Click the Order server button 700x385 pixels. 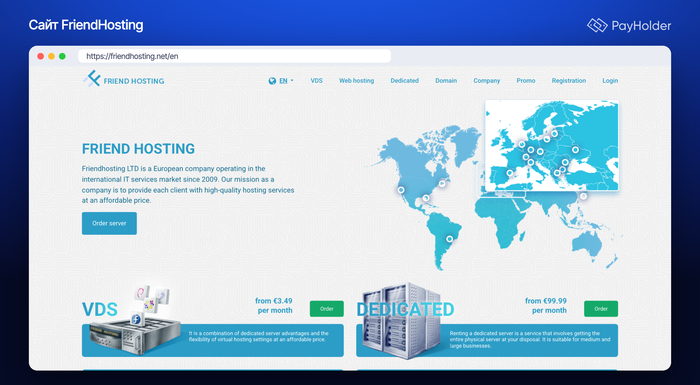(109, 223)
